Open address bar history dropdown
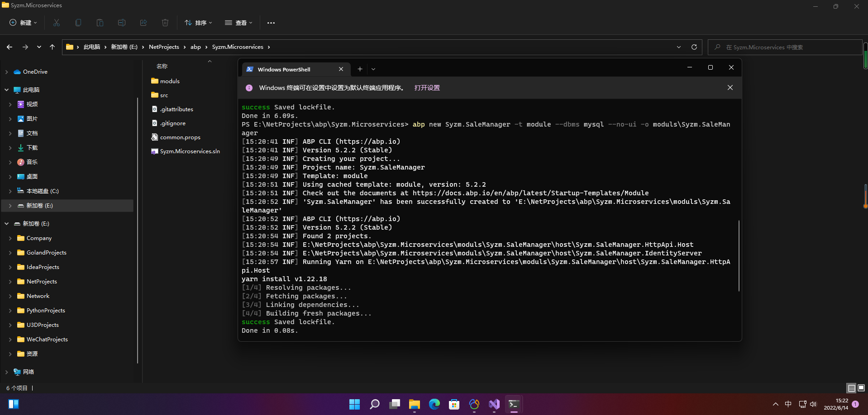The width and height of the screenshot is (868, 415). [679, 47]
